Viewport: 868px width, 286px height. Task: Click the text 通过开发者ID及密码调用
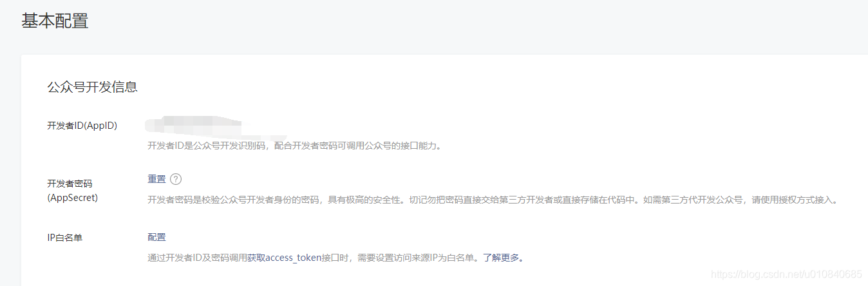[197, 258]
